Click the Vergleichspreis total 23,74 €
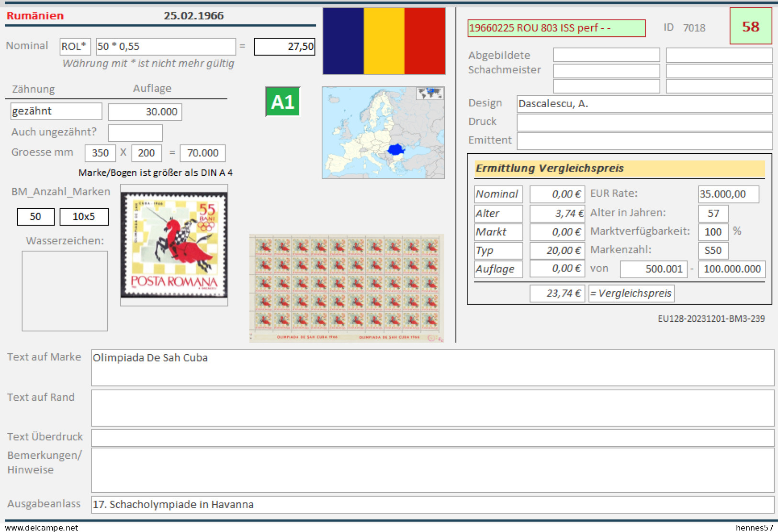The height and width of the screenshot is (532, 778). point(557,294)
